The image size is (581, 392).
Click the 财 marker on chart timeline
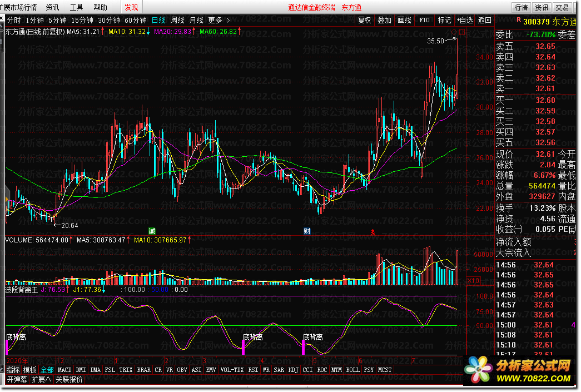(x=307, y=231)
